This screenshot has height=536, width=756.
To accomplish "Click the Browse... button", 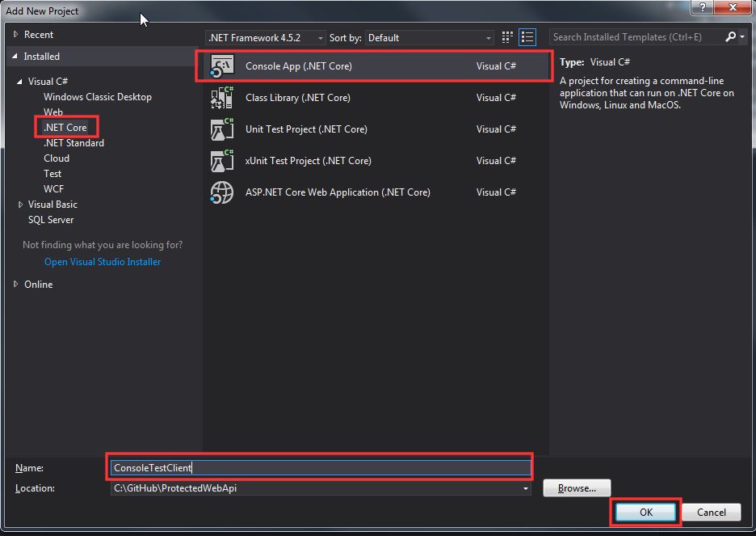I will [577, 488].
